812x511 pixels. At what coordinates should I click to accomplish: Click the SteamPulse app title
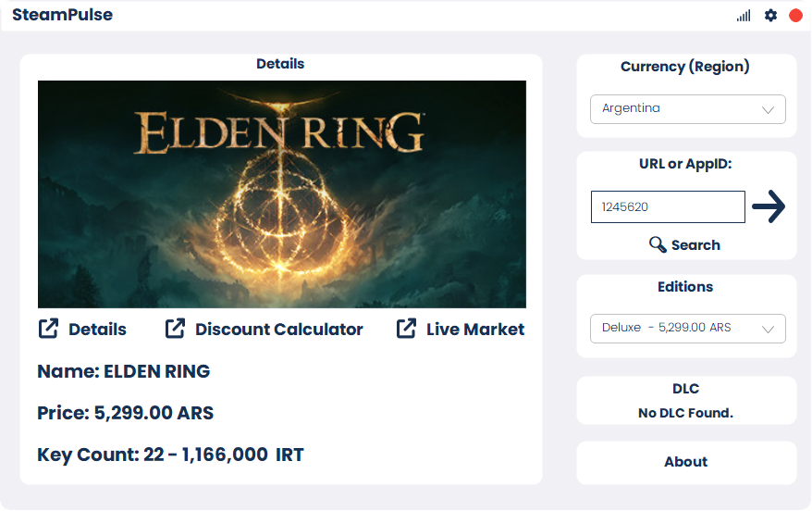click(62, 15)
